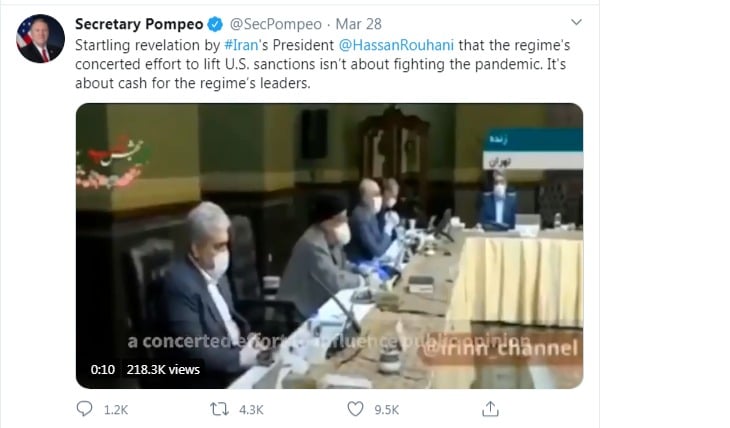This screenshot has height=428, width=730.
Task: Click the tweet body text
Action: click(322, 64)
